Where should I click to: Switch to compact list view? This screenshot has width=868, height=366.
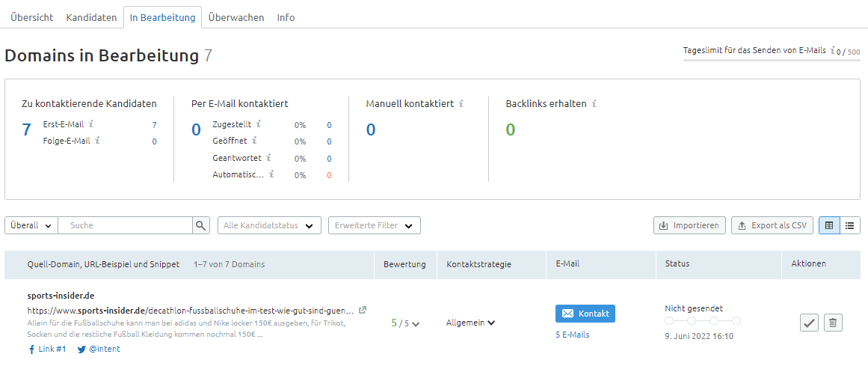[850, 226]
